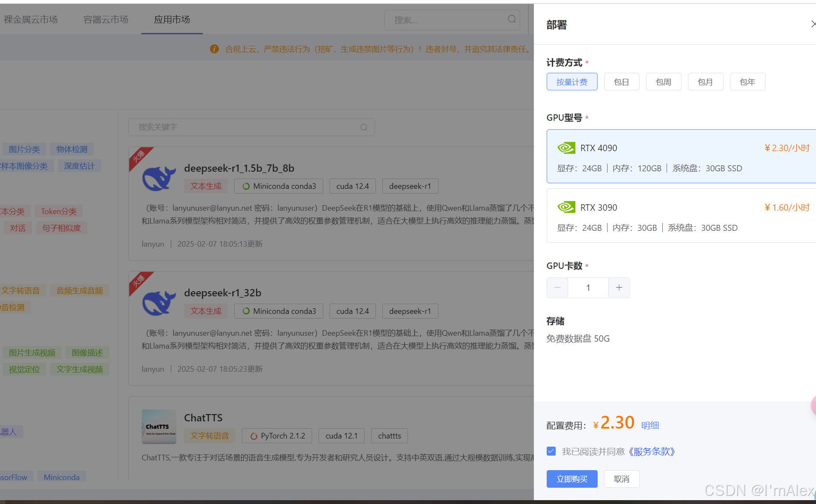Select yearly billing (包年)
Image resolution: width=816 pixels, height=504 pixels.
(748, 82)
